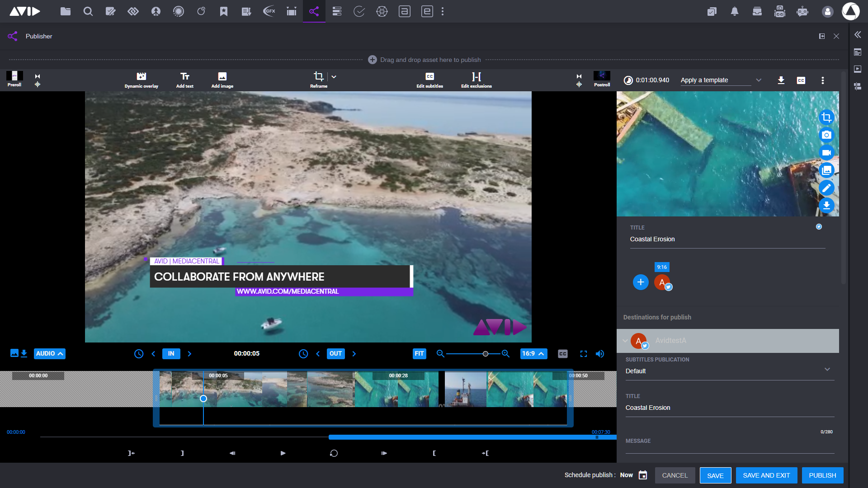868x488 pixels.
Task: Click the Postroll toggle icon
Action: 579,76
